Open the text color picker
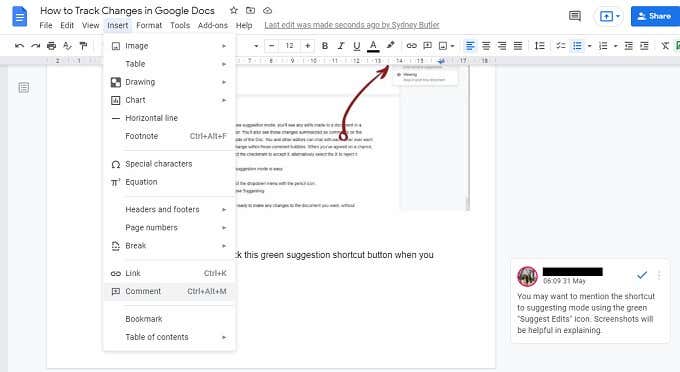The width and height of the screenshot is (680, 372). [x=373, y=46]
